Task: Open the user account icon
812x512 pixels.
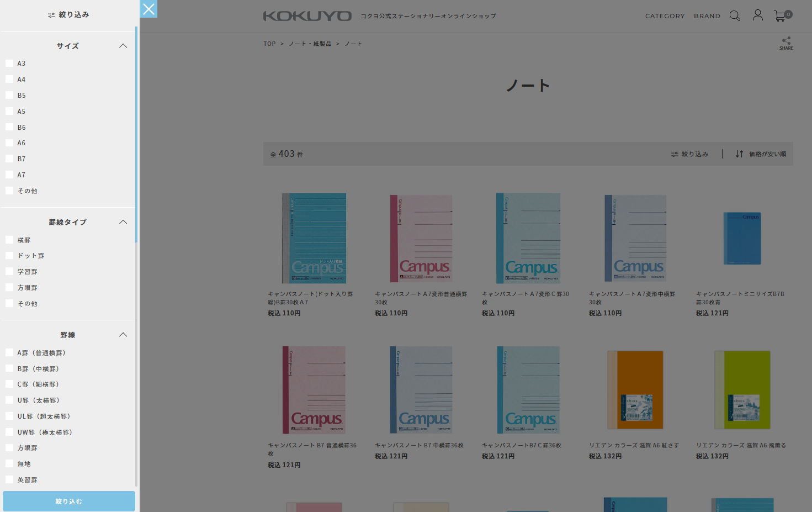Action: coord(758,15)
